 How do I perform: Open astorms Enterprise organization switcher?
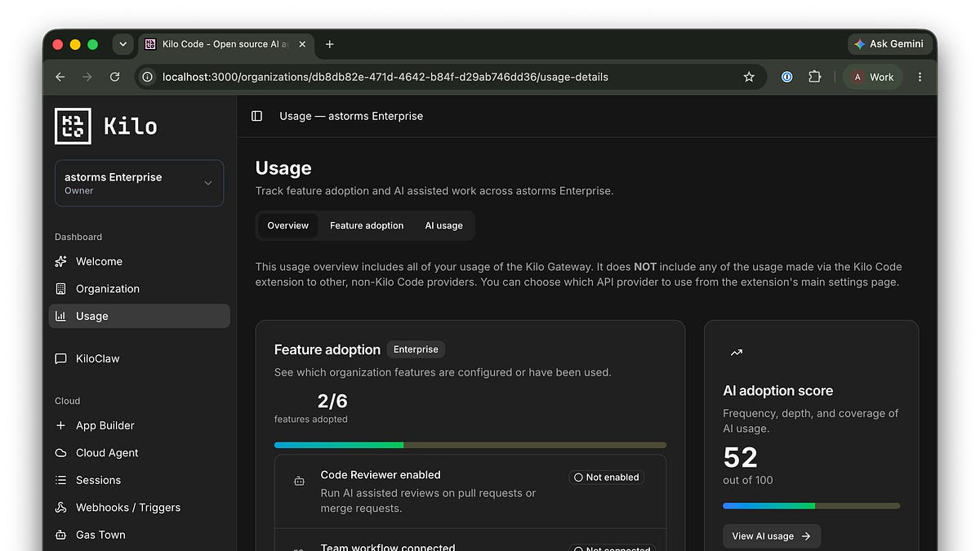(x=139, y=183)
